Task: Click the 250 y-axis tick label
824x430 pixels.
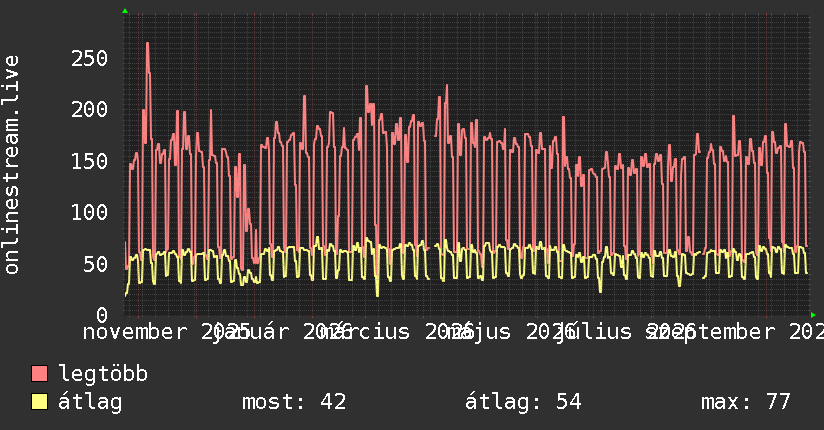Action: click(x=89, y=58)
